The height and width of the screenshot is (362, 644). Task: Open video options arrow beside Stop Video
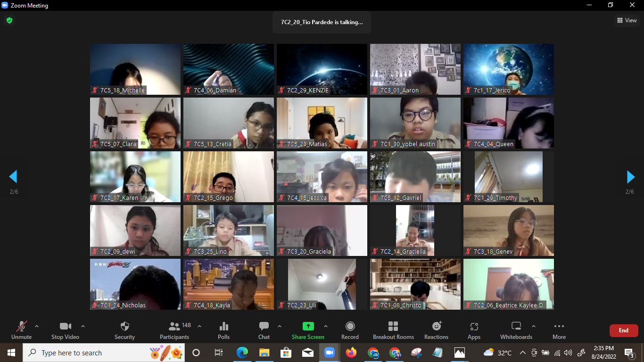click(83, 326)
